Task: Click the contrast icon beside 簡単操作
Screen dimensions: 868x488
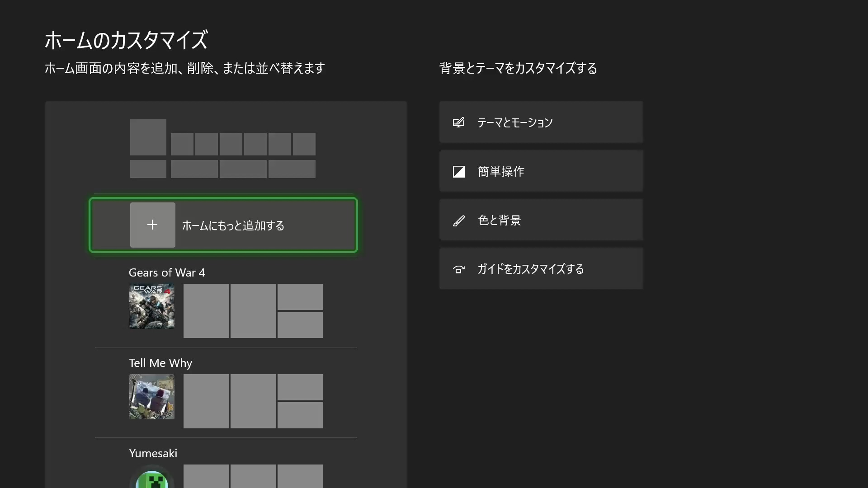Action: point(458,172)
